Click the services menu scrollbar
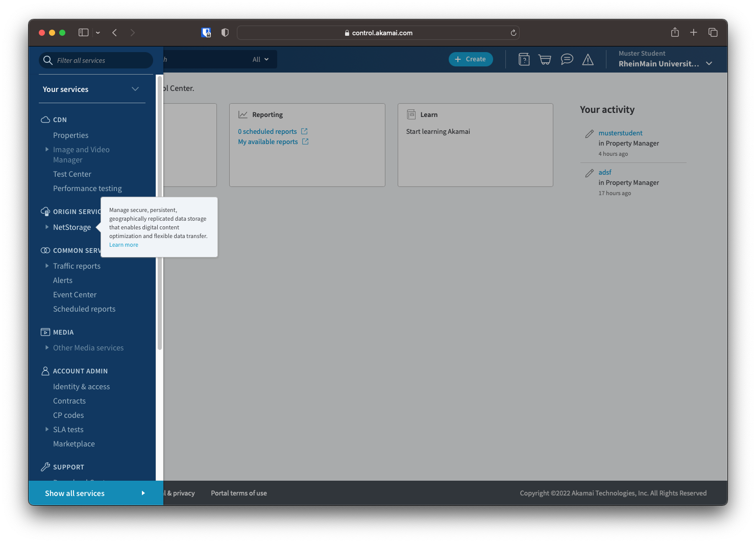Screen dimensions: 756x543 [x=160, y=213]
